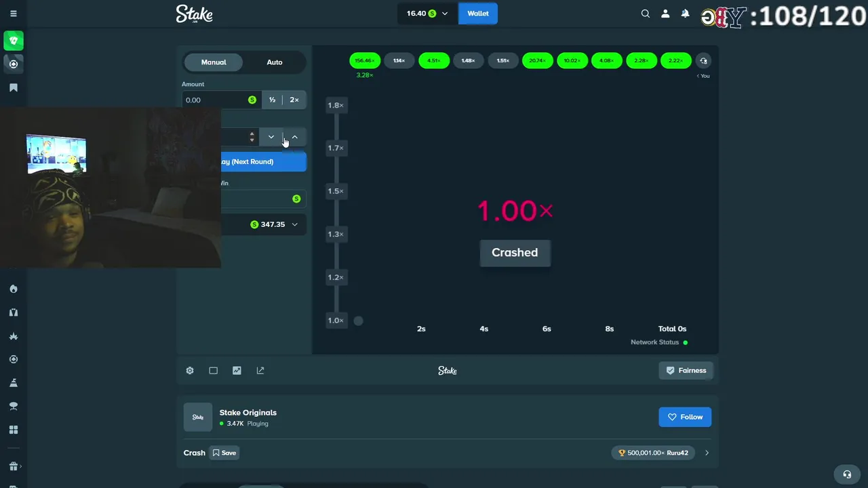Viewport: 868px width, 488px height.
Task: Open the 156.46× round result
Action: point(365,61)
